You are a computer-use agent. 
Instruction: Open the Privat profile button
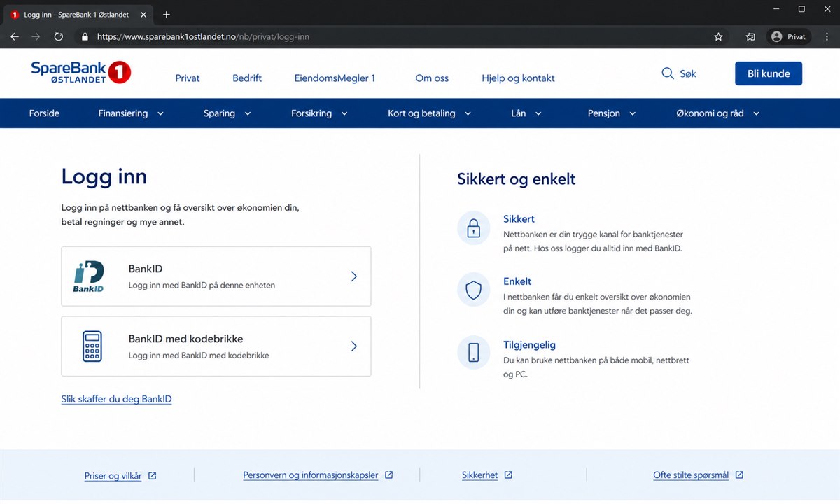(x=788, y=37)
